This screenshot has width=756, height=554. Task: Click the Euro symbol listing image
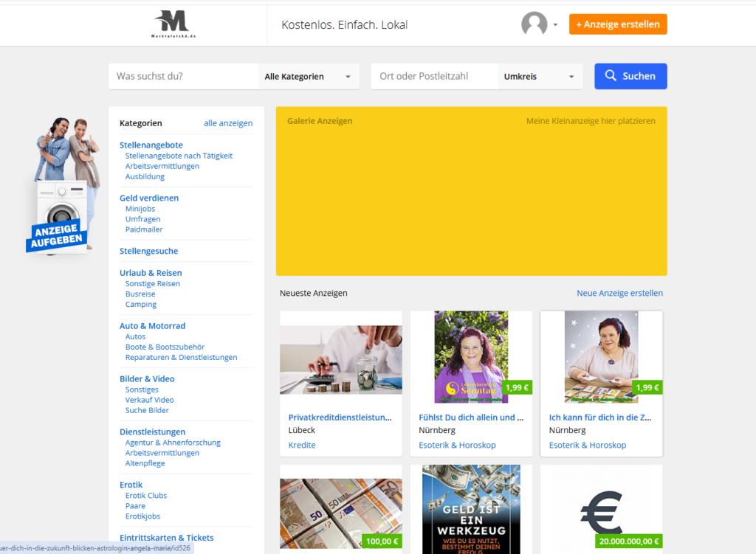click(601, 510)
